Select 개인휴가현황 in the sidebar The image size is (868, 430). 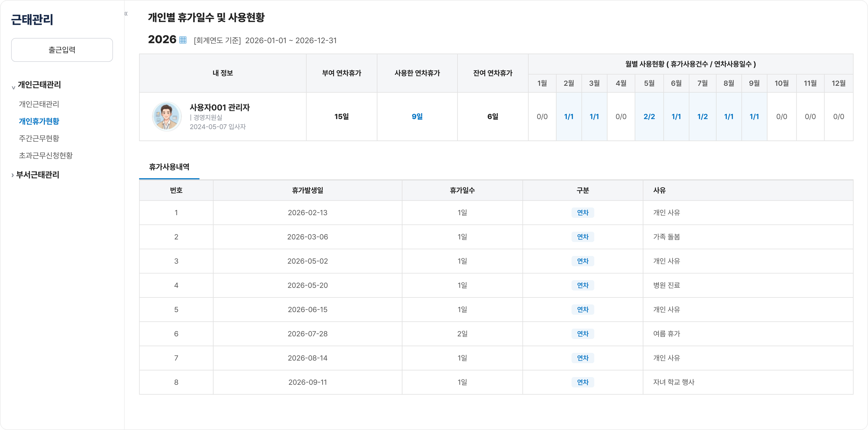click(x=39, y=121)
